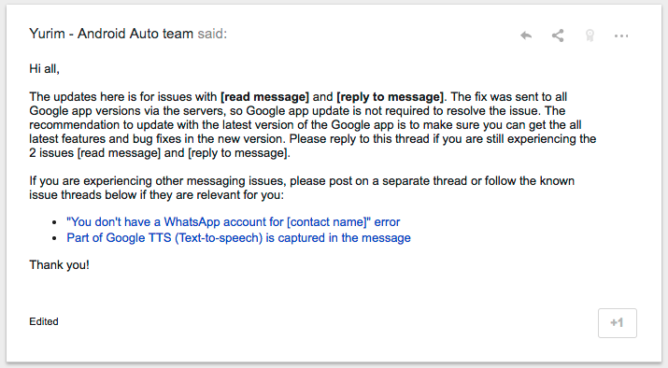Click the paragraph beginning "If you are experiencing"
Viewport: 668px width, 368px height.
pyautogui.click(x=302, y=188)
